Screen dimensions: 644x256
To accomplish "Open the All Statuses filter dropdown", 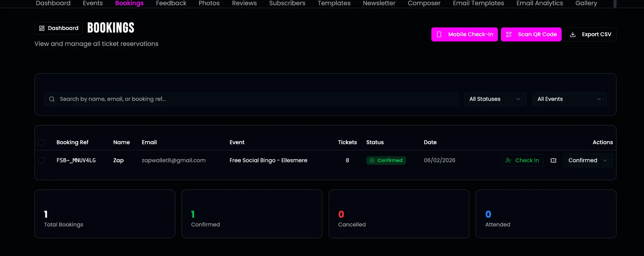I will point(495,99).
